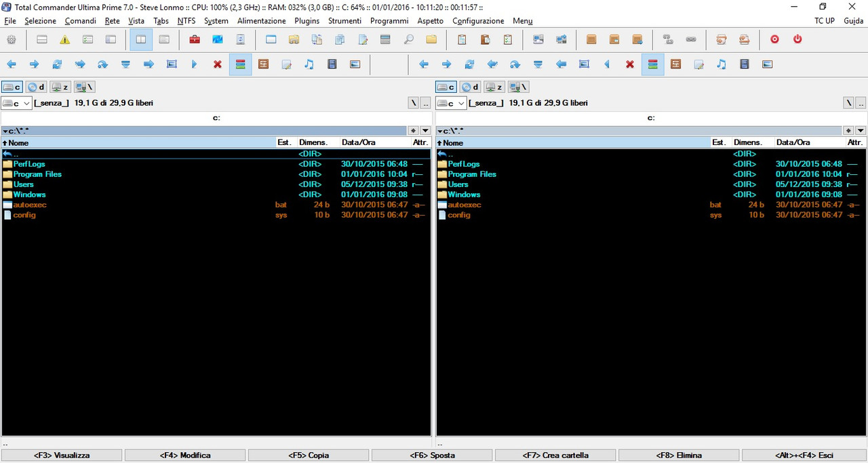Viewport: 868px width, 463px height.
Task: Open settings via the gear icon
Action: (x=11, y=40)
